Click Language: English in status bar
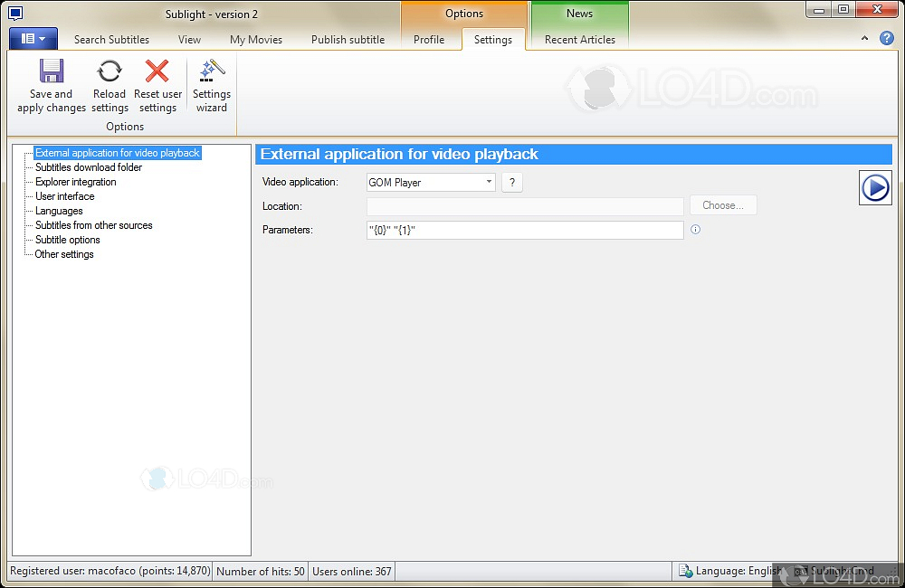This screenshot has height=588, width=905. [731, 571]
